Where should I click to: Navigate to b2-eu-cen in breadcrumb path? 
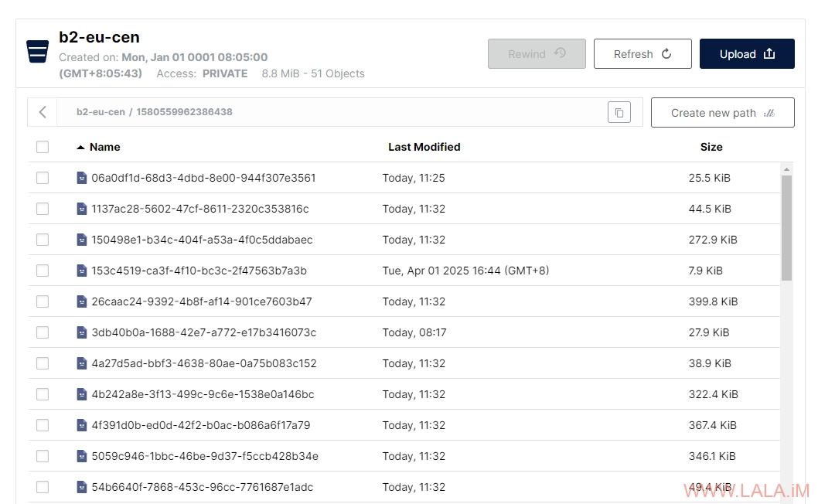101,112
